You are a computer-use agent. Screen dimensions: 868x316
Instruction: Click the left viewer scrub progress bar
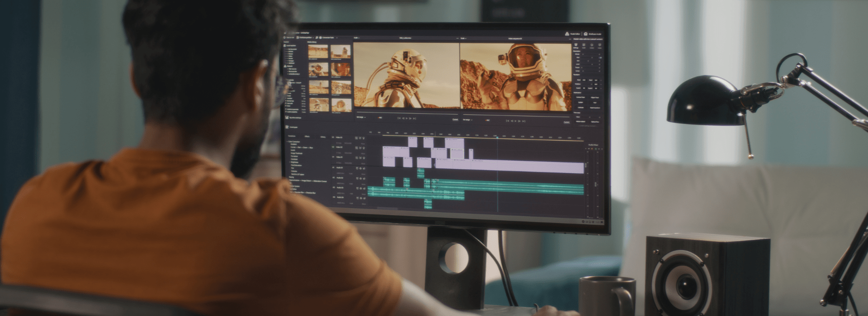[407, 112]
